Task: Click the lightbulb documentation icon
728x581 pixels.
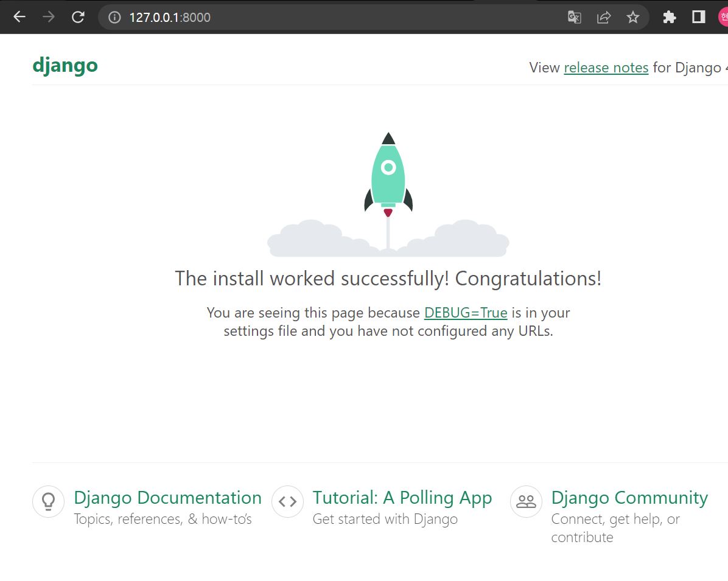Action: (x=48, y=502)
